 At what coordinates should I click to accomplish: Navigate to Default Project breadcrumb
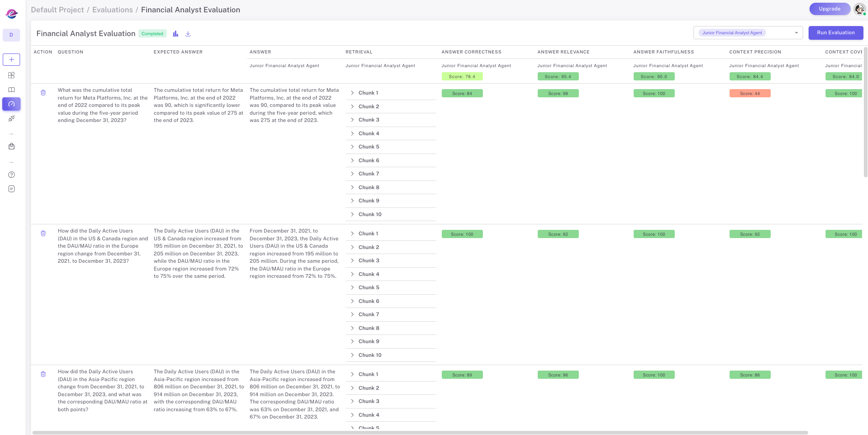[x=57, y=10]
